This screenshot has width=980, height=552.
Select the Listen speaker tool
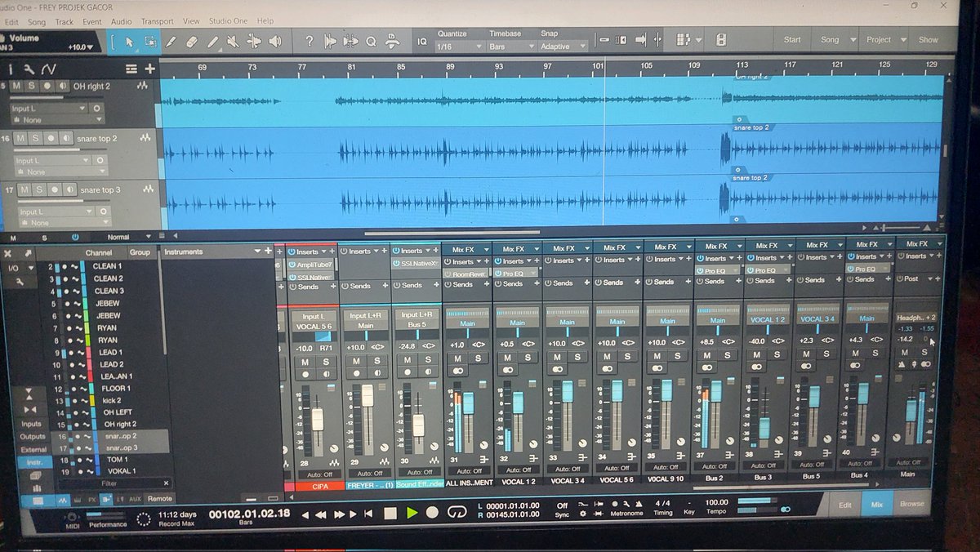click(x=275, y=41)
